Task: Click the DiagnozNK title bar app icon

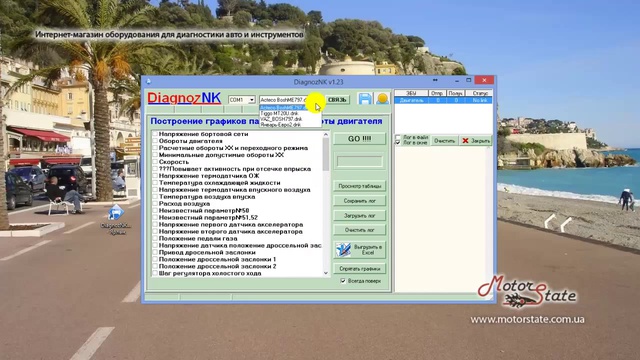Action: [149, 82]
